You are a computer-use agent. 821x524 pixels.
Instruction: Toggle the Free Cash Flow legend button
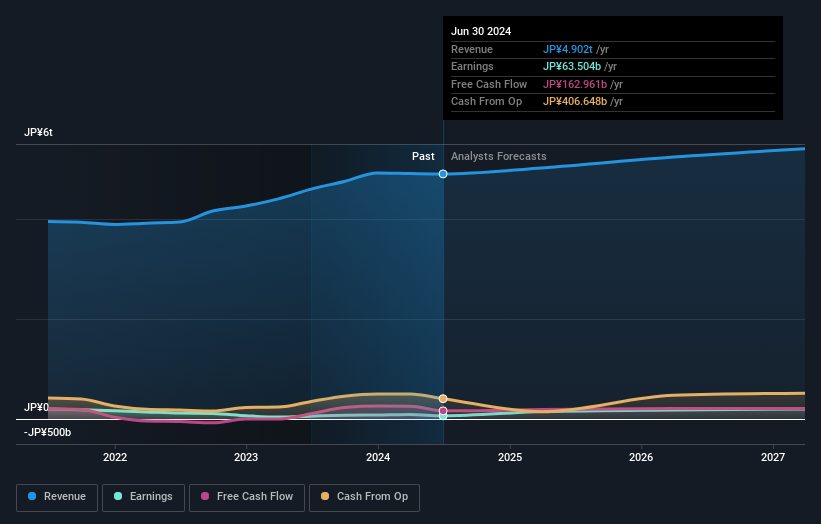click(247, 497)
